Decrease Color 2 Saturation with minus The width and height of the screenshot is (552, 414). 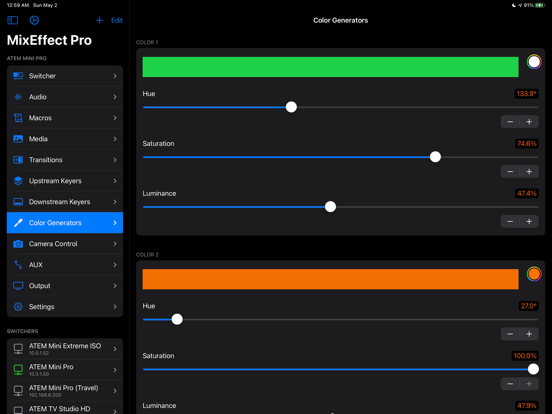point(510,384)
